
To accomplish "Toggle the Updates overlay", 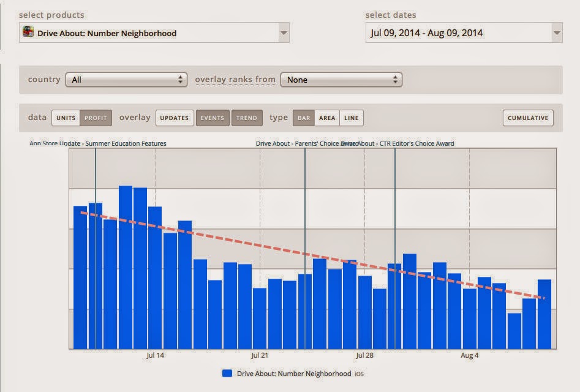I will [175, 118].
